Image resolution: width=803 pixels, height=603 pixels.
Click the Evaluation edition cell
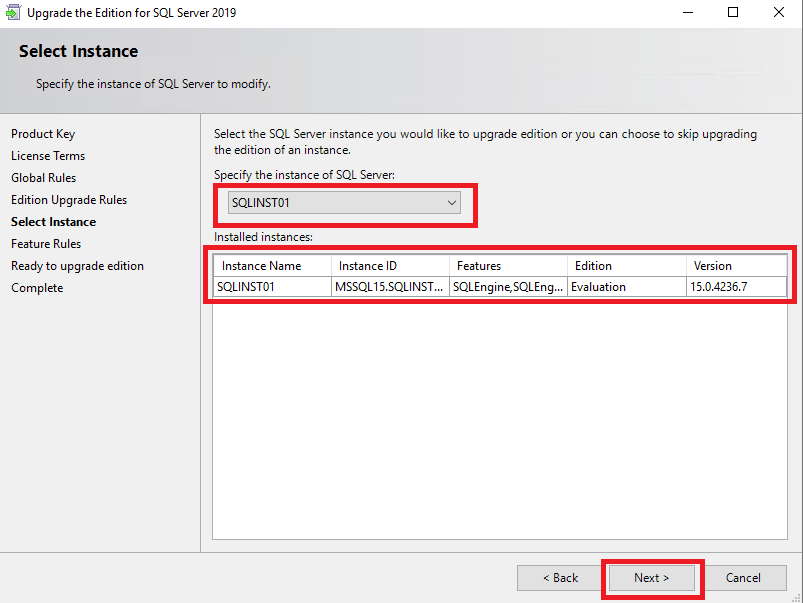point(627,287)
